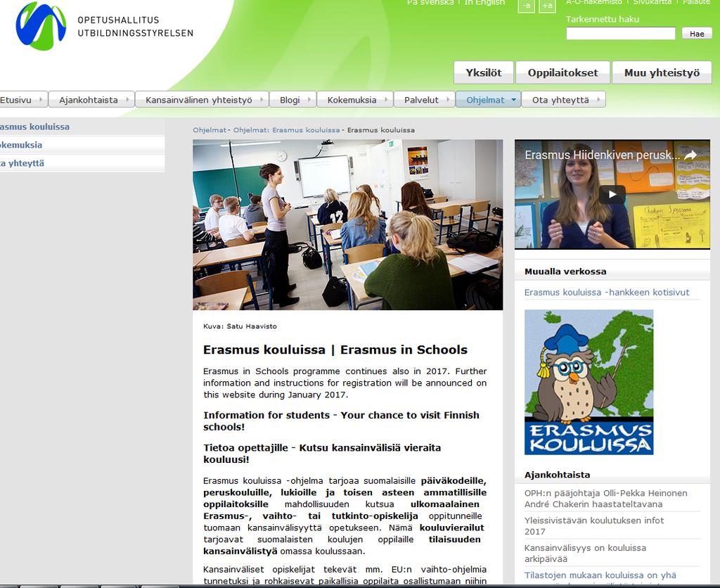
Task: Open news about Olli-Pekka Heinonen
Action: pyautogui.click(x=605, y=499)
